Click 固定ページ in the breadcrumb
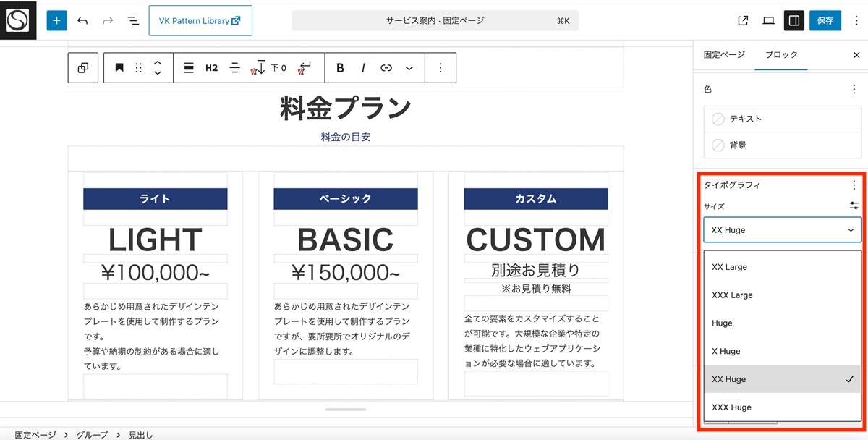This screenshot has width=868, height=440. [x=35, y=435]
